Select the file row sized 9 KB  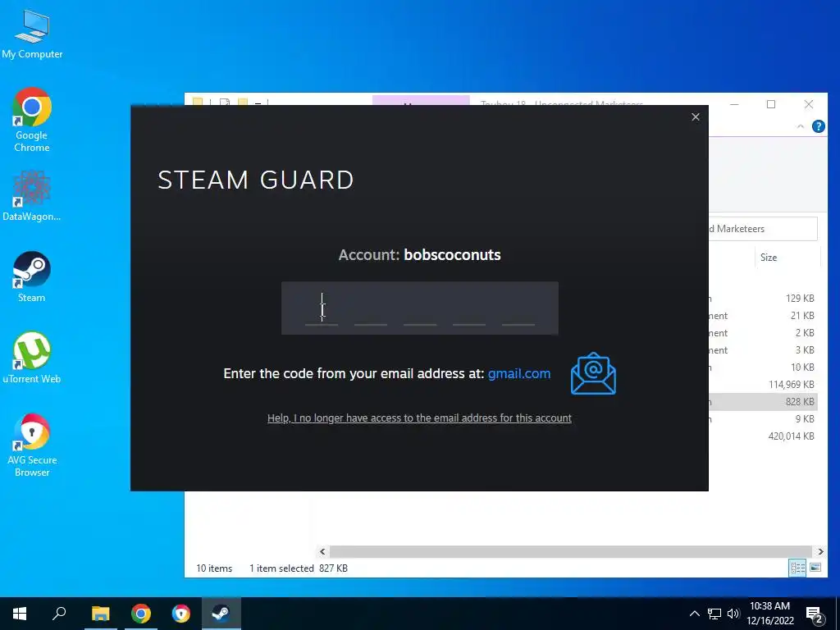click(765, 419)
